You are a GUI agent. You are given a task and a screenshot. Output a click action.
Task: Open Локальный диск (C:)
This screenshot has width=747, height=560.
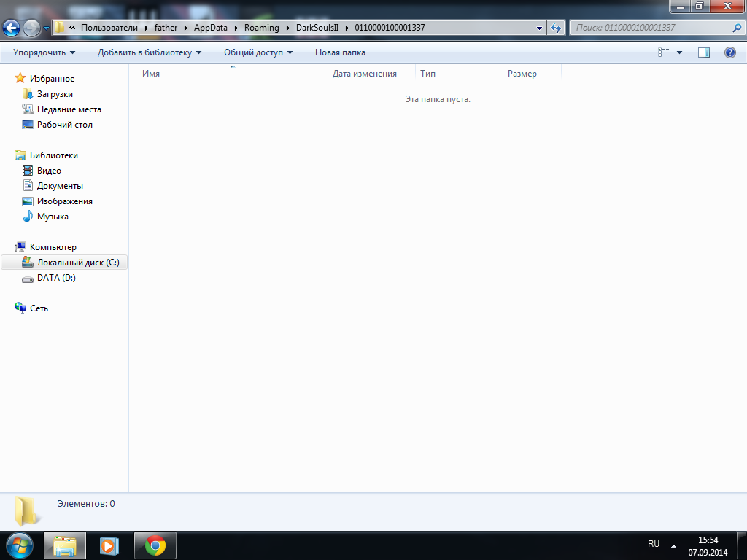(x=78, y=262)
